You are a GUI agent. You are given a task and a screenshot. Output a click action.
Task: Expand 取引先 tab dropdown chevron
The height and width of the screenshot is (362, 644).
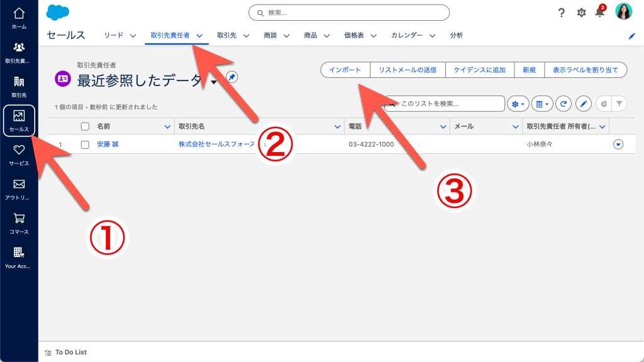click(246, 36)
